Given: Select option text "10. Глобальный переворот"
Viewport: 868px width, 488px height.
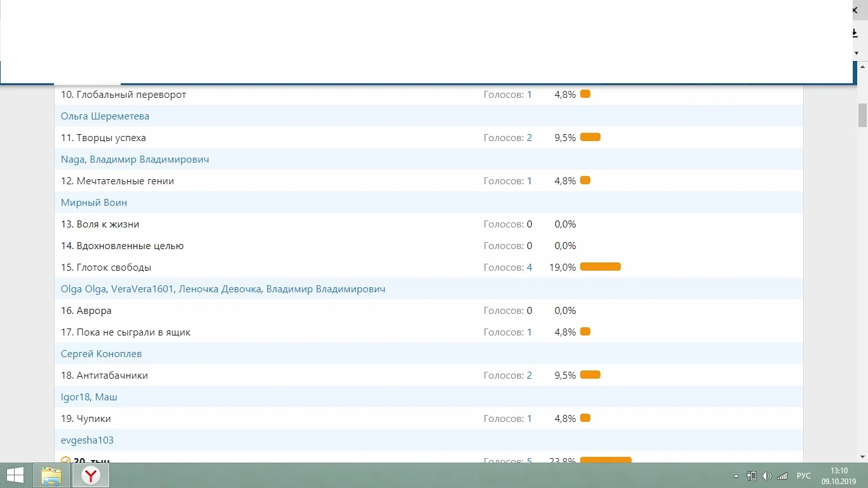Looking at the screenshot, I should (123, 95).
